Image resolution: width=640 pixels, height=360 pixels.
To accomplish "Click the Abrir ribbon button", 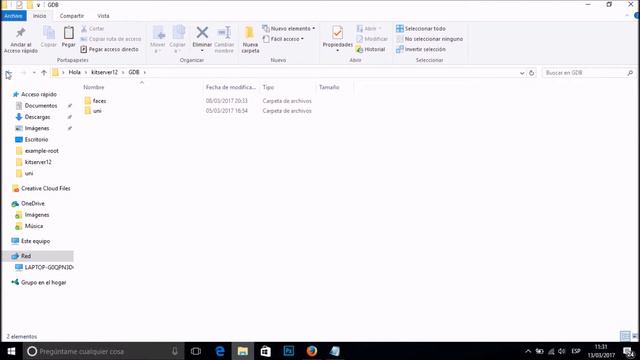I will 369,29.
